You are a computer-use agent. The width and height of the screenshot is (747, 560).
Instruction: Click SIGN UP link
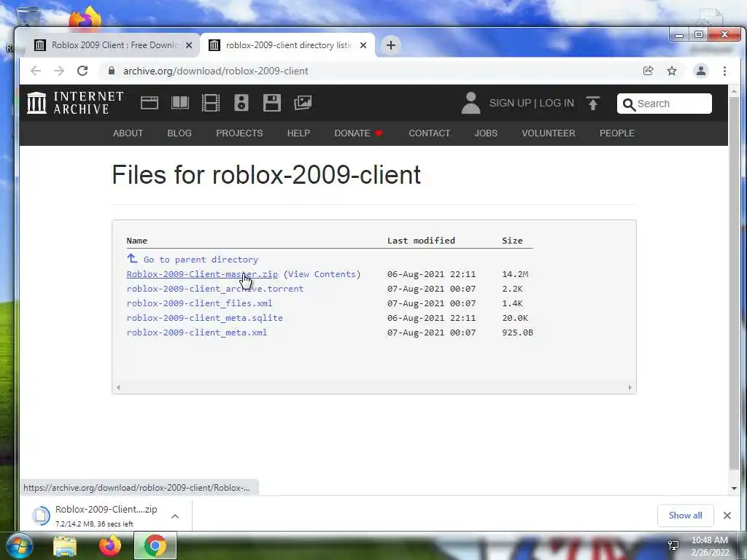point(510,104)
